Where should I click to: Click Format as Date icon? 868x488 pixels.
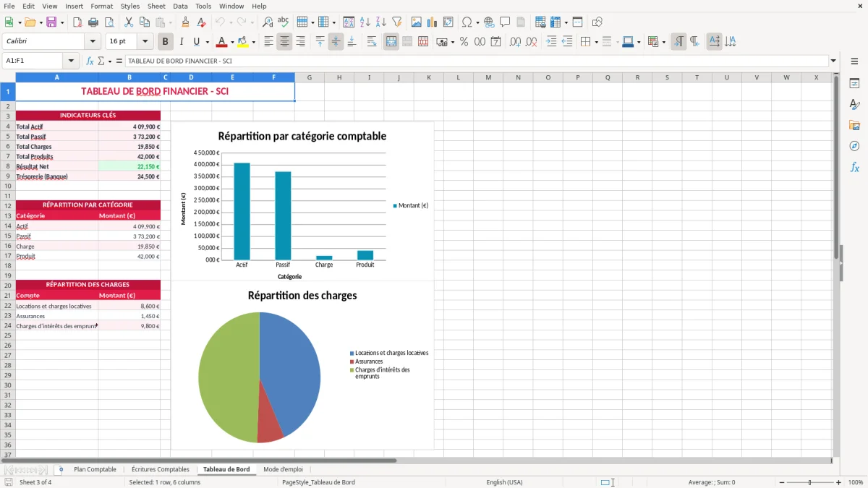click(495, 42)
